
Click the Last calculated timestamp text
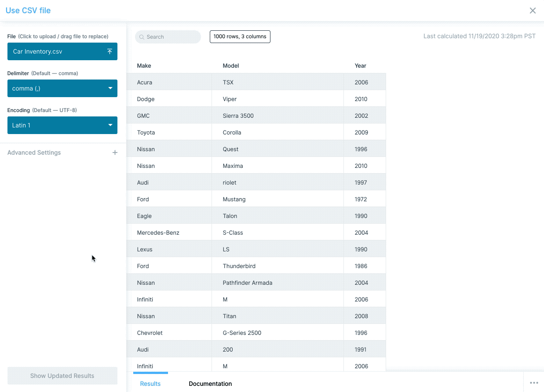[479, 36]
